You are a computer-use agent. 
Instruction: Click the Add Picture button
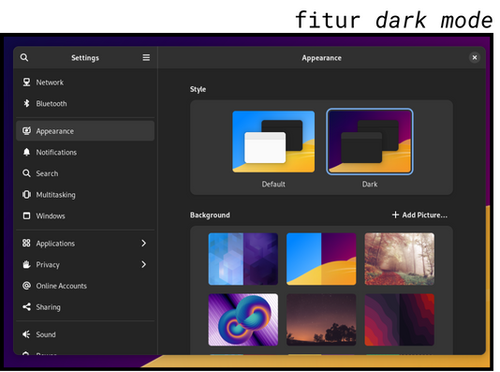(x=420, y=215)
